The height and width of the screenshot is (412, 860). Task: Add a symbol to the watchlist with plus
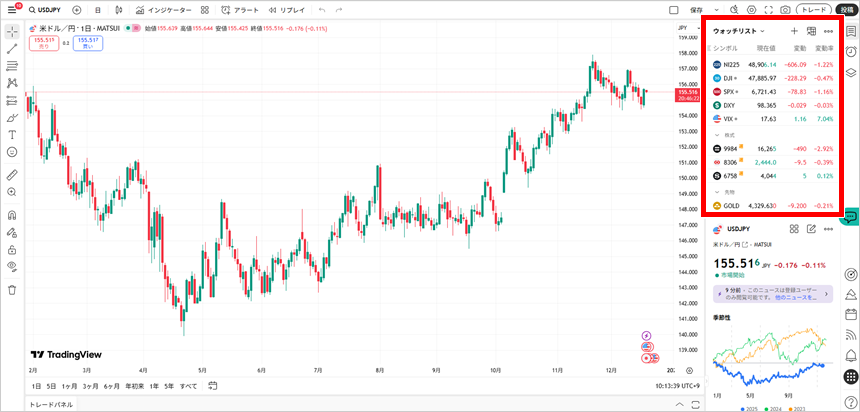[x=794, y=31]
